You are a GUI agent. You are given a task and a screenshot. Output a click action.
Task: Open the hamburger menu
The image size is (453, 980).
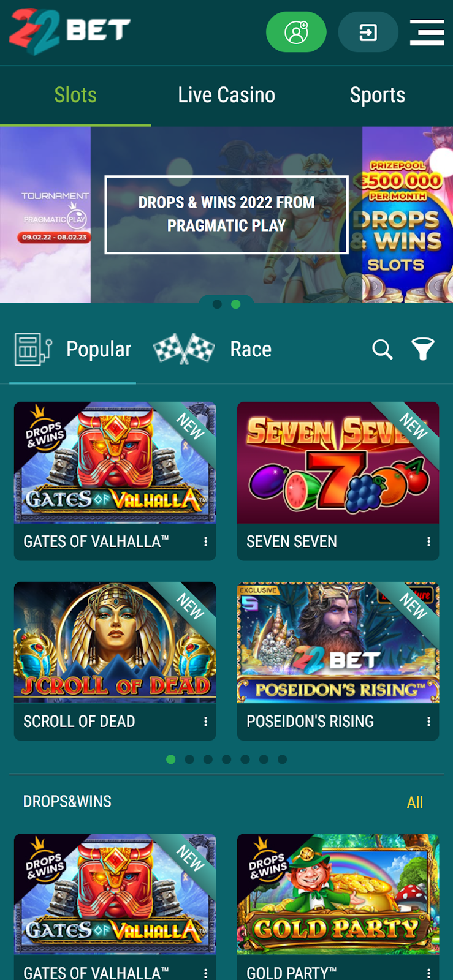click(427, 32)
